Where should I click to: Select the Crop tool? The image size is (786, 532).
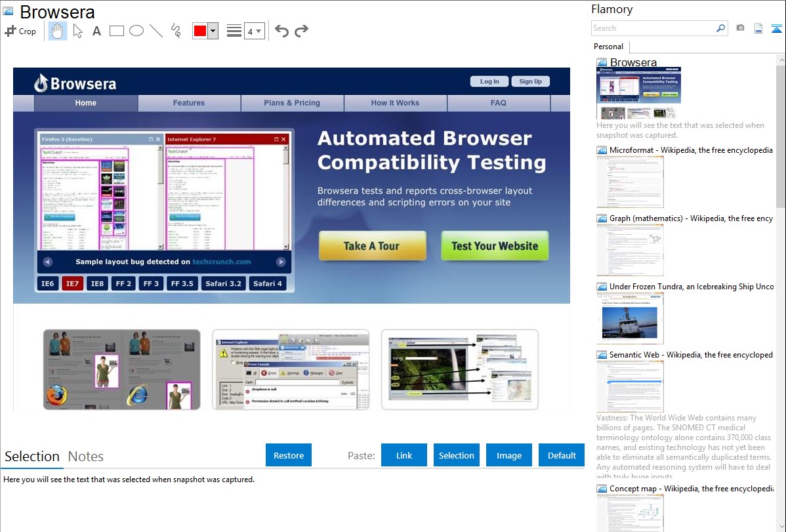(x=20, y=31)
